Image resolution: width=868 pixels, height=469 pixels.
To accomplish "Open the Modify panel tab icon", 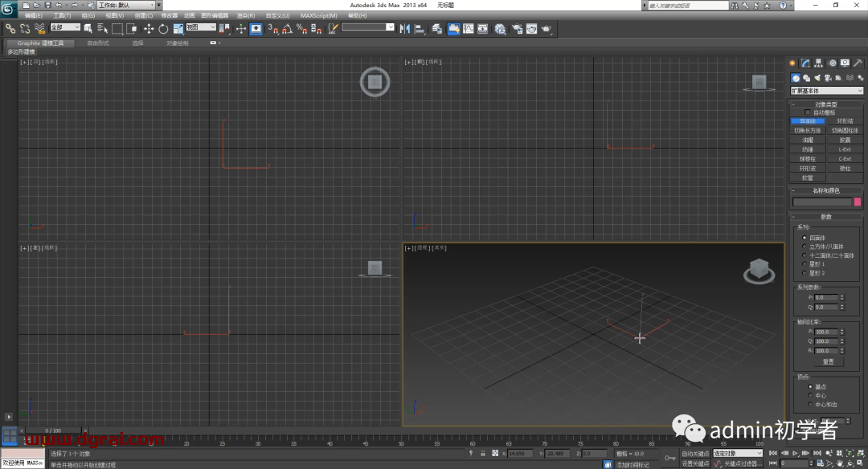I will pyautogui.click(x=805, y=63).
